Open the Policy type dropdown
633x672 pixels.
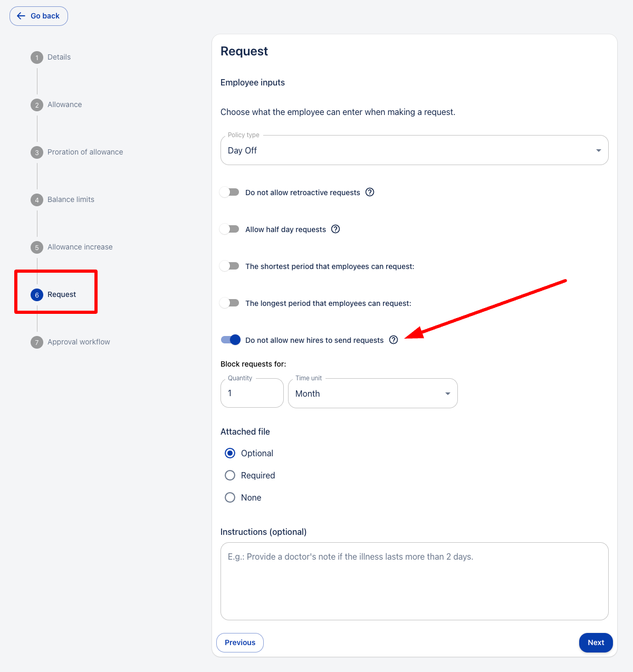[x=415, y=150]
